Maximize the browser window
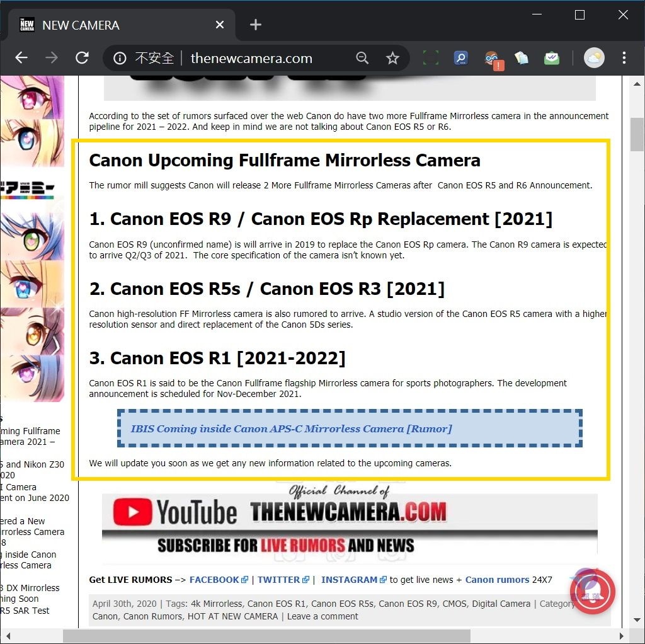Viewport: 645px width, 644px height. pyautogui.click(x=579, y=15)
